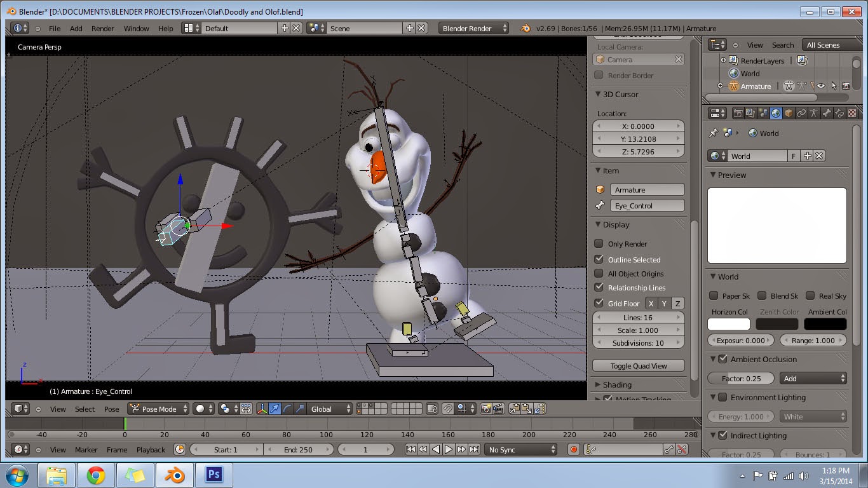
Task: Open the Render menu in top bar
Action: pyautogui.click(x=103, y=28)
